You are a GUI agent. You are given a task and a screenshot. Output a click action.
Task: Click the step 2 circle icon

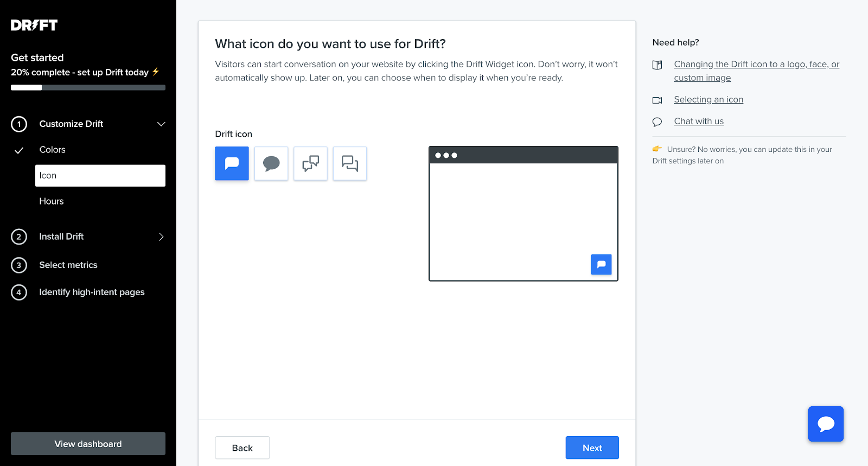(x=19, y=237)
